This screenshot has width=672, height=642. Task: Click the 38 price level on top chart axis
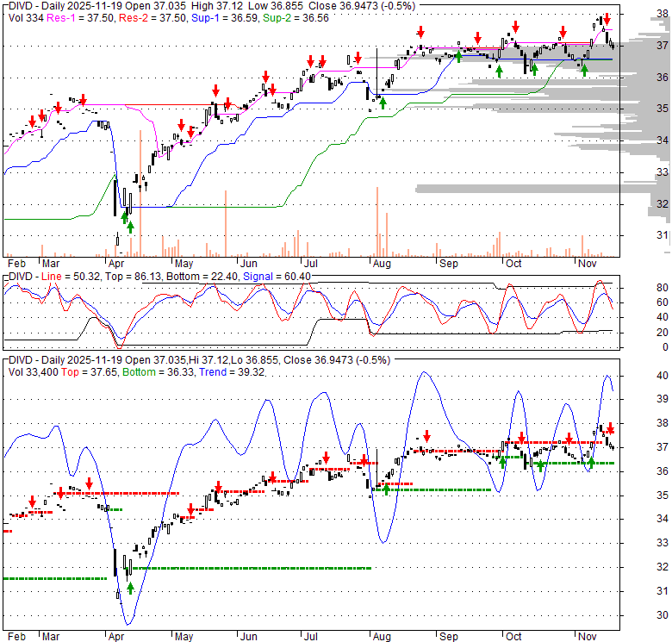(638, 14)
